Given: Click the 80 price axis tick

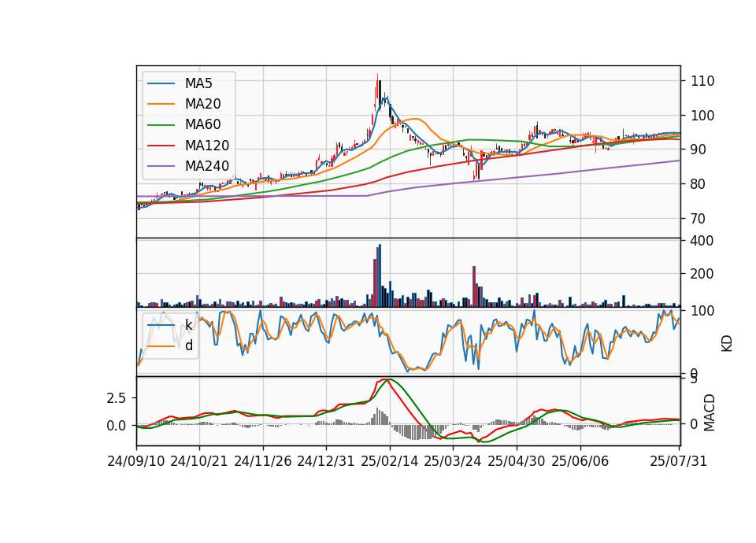Looking at the screenshot, I should click(699, 184).
